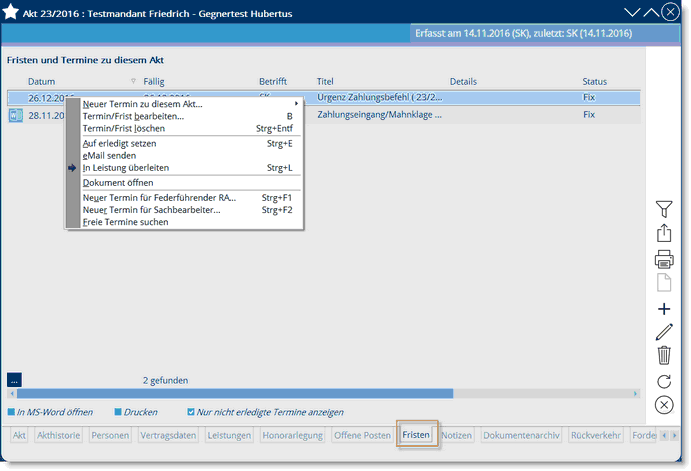Click the star favorite icon in title bar

[10, 12]
